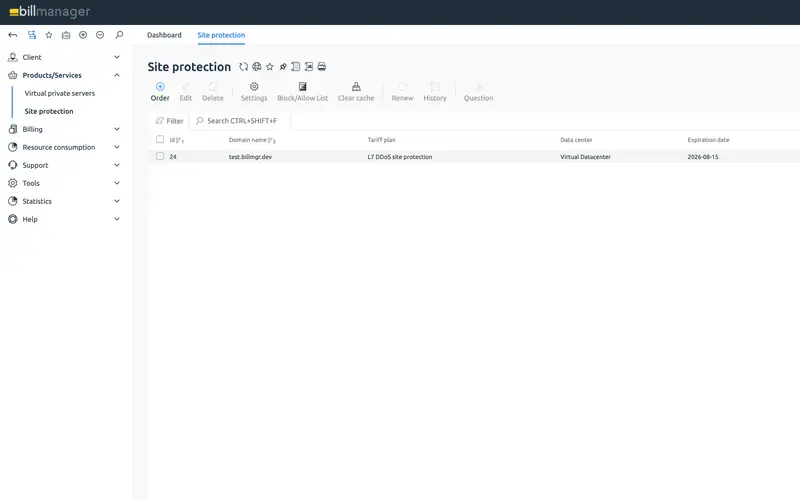
Task: Print the Site protection list
Action: (x=321, y=66)
